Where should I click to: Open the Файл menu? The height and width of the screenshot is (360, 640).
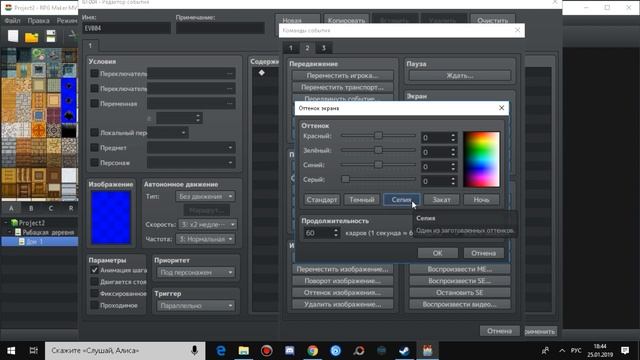click(x=12, y=20)
